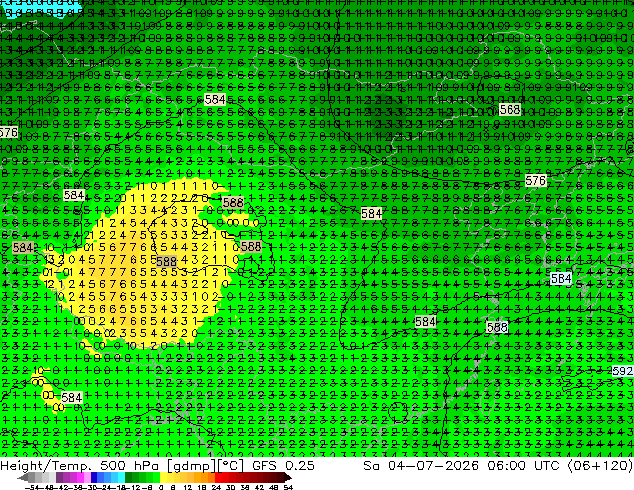Click the 'GFS 0.25' model label

pos(283,465)
